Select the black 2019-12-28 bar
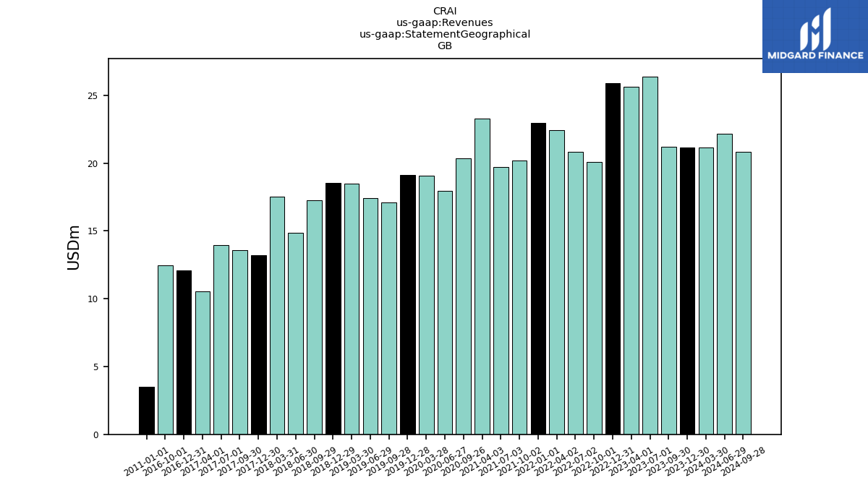The height and width of the screenshot is (488, 868). tap(408, 305)
